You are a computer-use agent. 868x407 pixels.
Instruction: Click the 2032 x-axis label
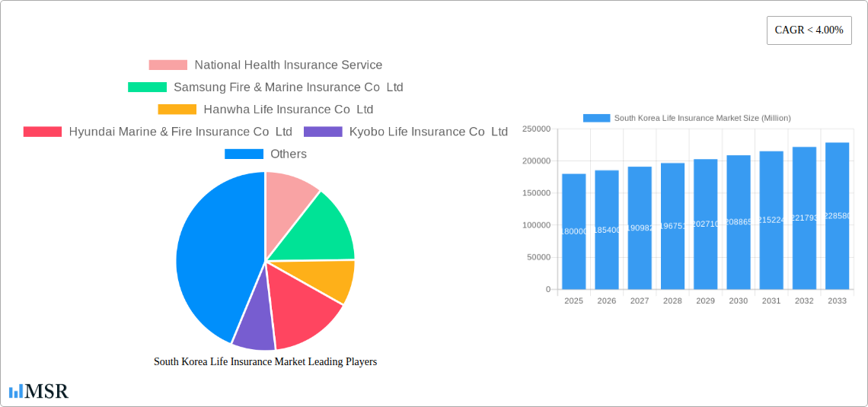click(x=804, y=300)
